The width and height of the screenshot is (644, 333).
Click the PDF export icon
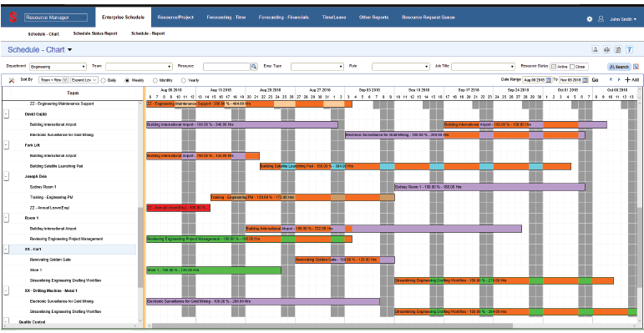point(595,50)
